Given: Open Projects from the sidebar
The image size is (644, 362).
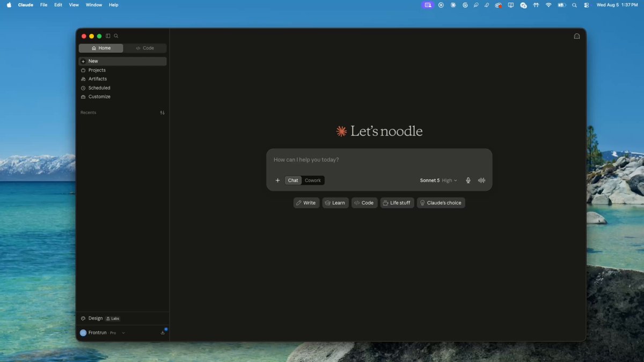Looking at the screenshot, I should [x=122, y=70].
